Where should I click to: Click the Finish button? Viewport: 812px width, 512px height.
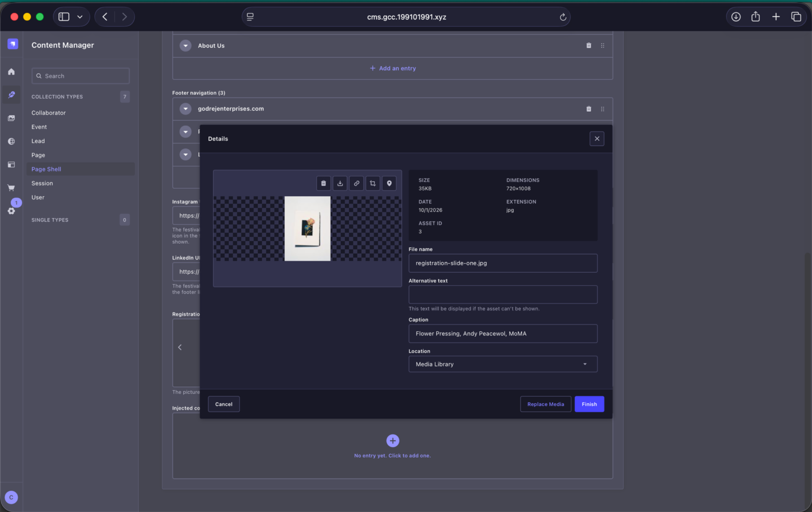589,404
